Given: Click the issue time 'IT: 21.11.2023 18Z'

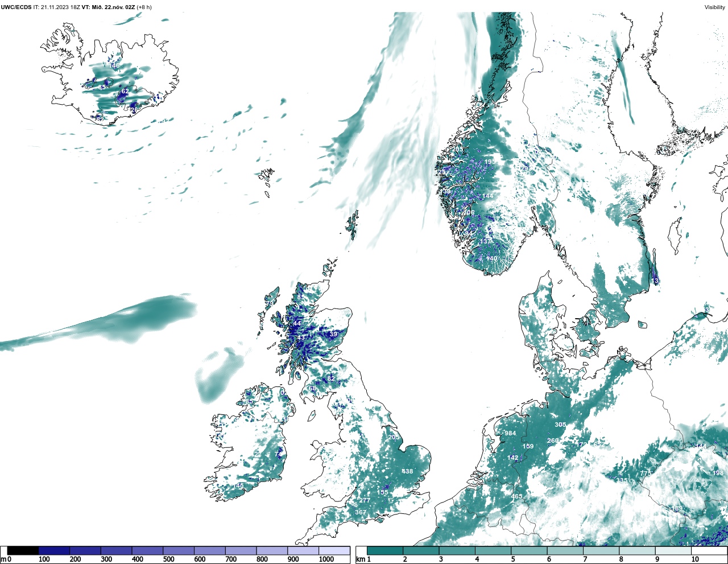Looking at the screenshot, I should pyautogui.click(x=57, y=7).
